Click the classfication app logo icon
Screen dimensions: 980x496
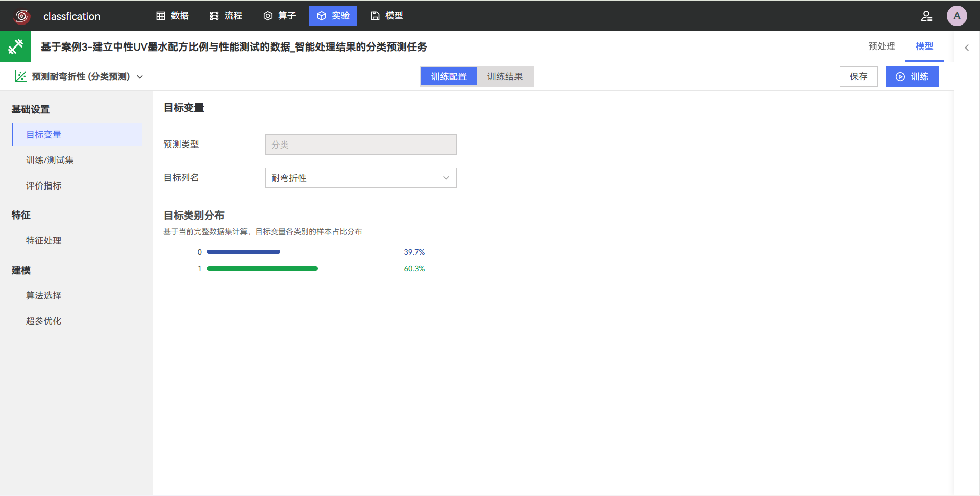(x=22, y=16)
